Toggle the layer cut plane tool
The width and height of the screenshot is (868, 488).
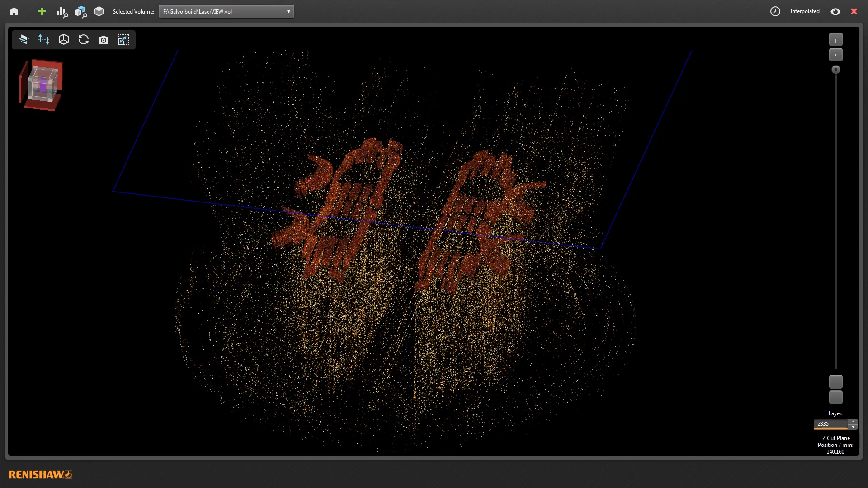[x=24, y=40]
